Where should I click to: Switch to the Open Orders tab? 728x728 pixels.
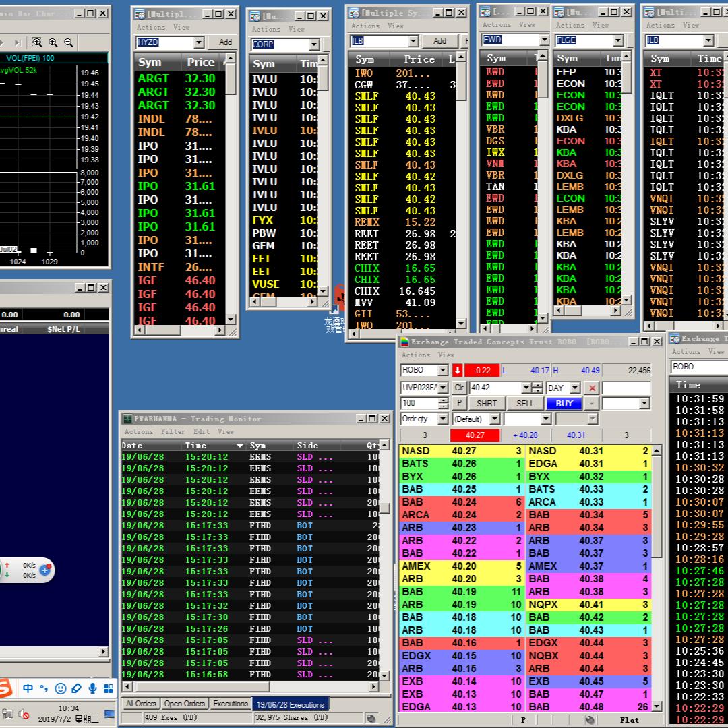pyautogui.click(x=184, y=704)
